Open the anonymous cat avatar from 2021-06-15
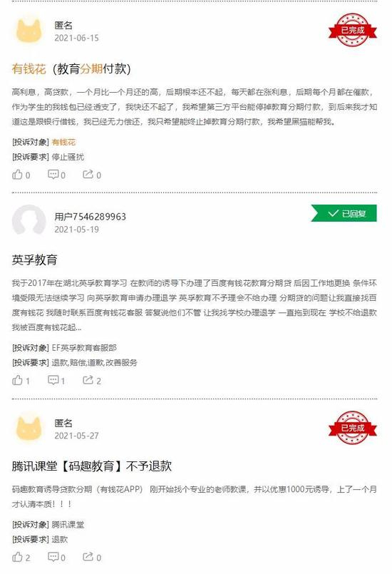 (x=29, y=31)
